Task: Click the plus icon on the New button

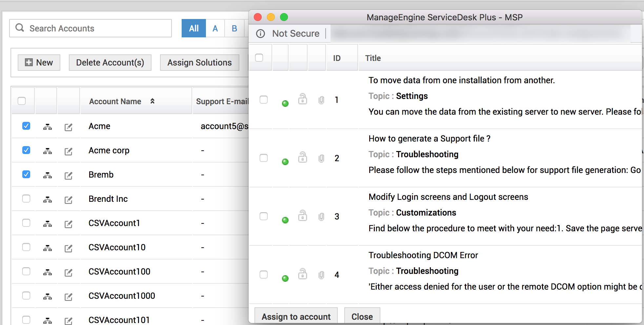Action: (29, 62)
